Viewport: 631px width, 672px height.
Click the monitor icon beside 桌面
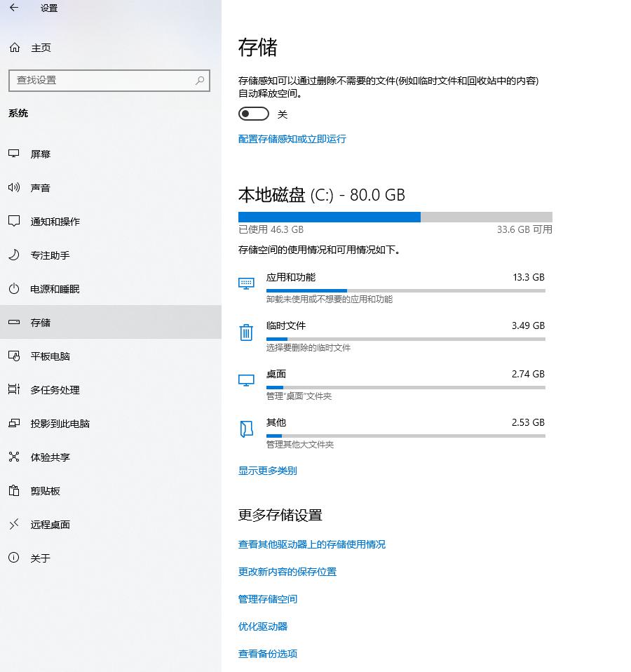pyautogui.click(x=246, y=380)
